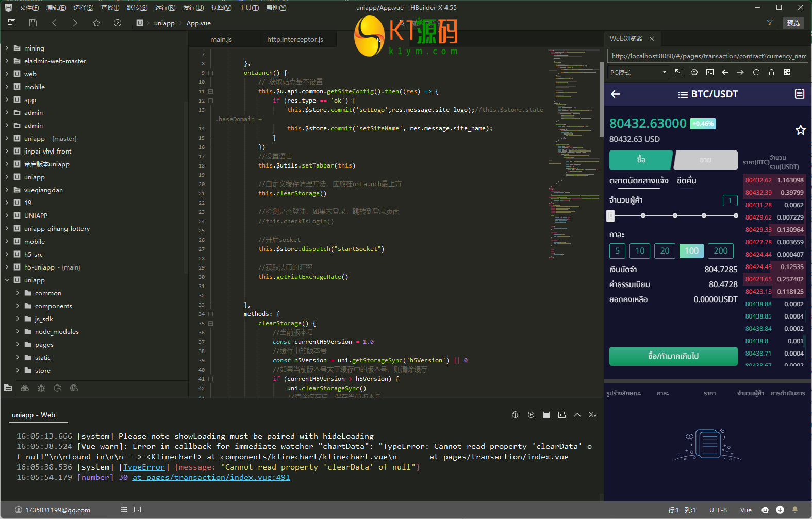
Task: Click the green ซื้อ/ทำมากเกินไป buy button
Action: [673, 356]
